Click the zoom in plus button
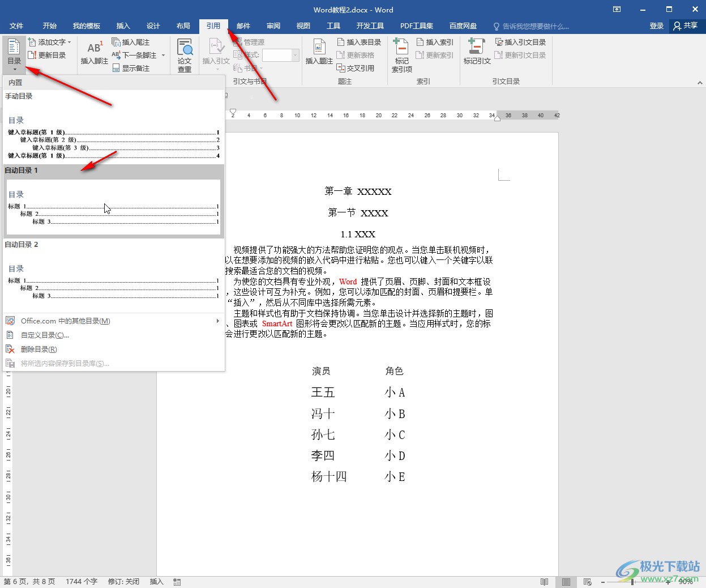Image resolution: width=706 pixels, height=588 pixels. click(668, 582)
